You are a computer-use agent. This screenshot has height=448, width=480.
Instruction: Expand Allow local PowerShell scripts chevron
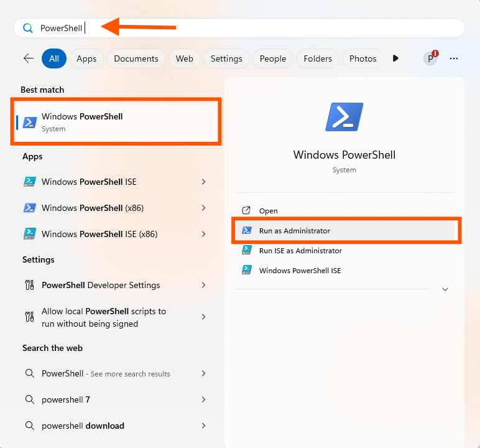click(x=203, y=317)
